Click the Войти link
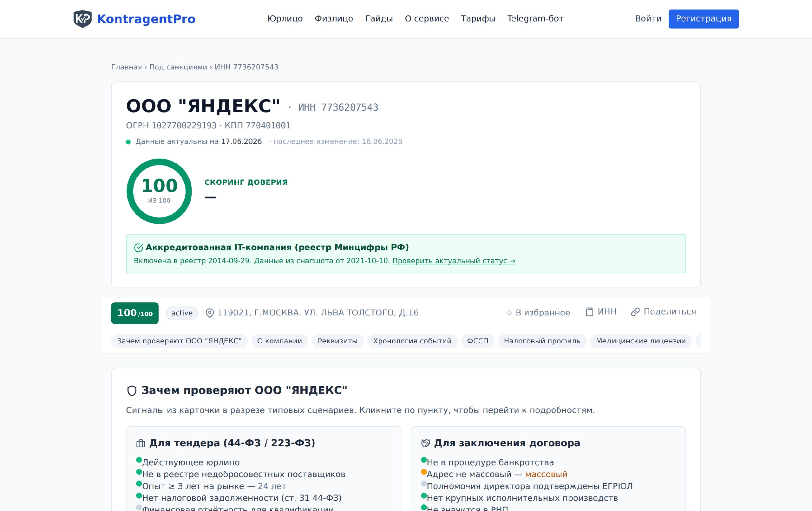Image resolution: width=812 pixels, height=511 pixels. click(x=648, y=18)
